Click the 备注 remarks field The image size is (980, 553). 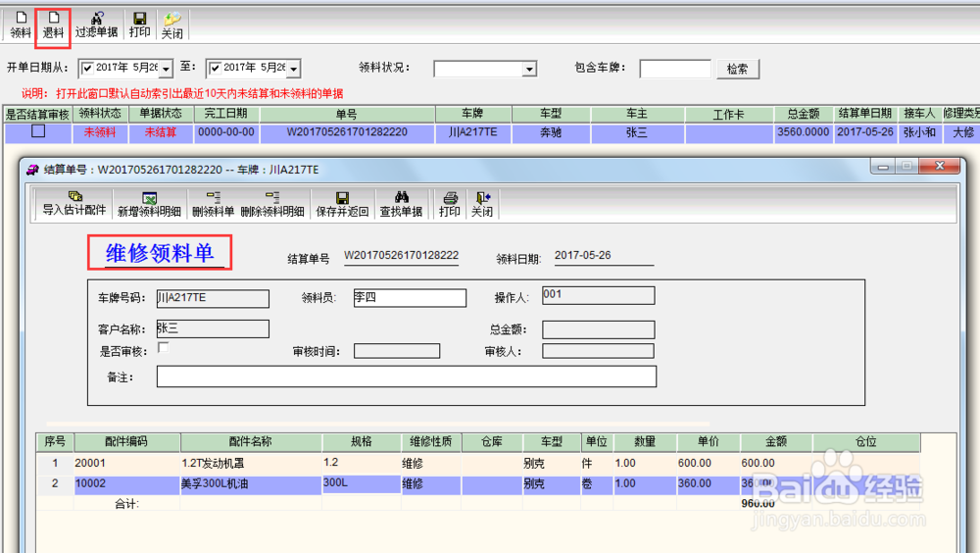click(x=407, y=377)
